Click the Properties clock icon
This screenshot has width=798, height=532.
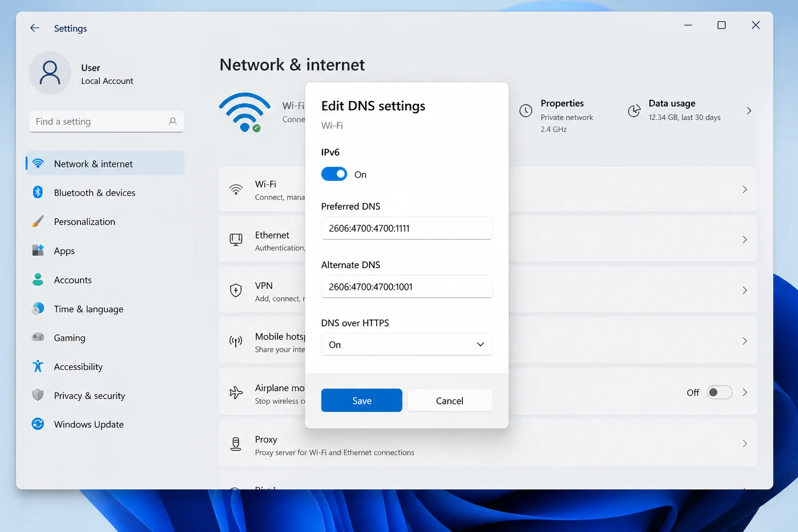click(526, 111)
